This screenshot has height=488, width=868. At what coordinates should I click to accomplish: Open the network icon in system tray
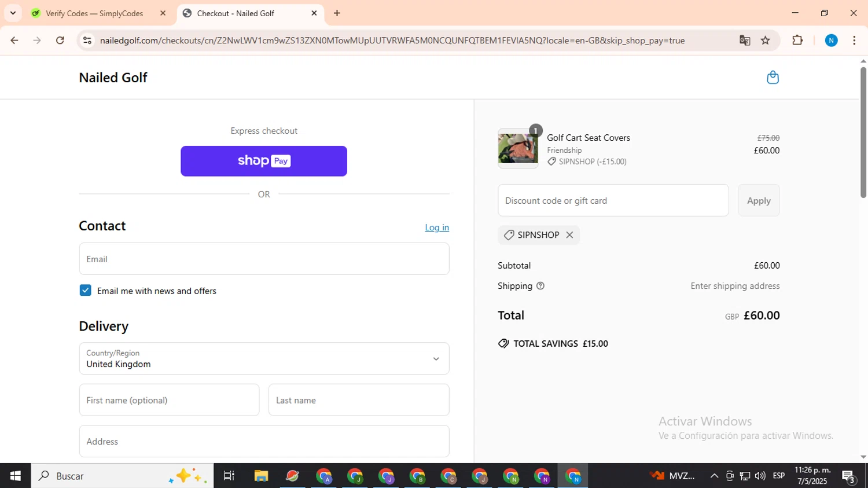point(745,476)
